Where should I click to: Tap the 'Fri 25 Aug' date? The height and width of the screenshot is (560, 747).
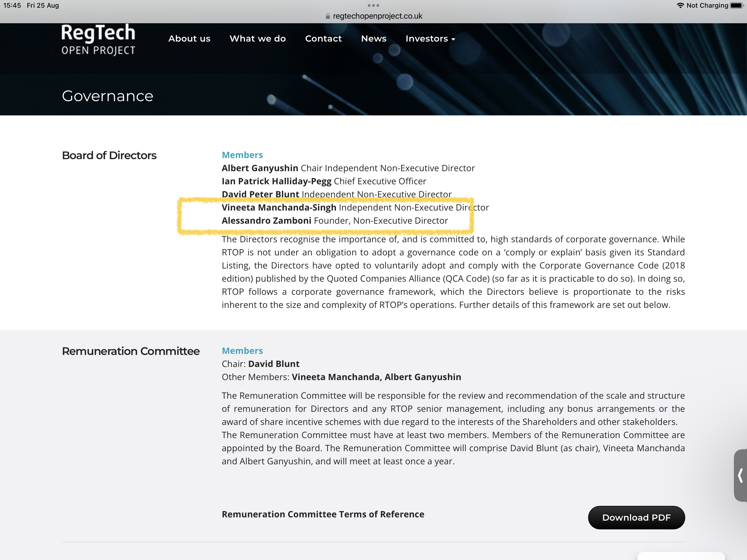pos(43,5)
